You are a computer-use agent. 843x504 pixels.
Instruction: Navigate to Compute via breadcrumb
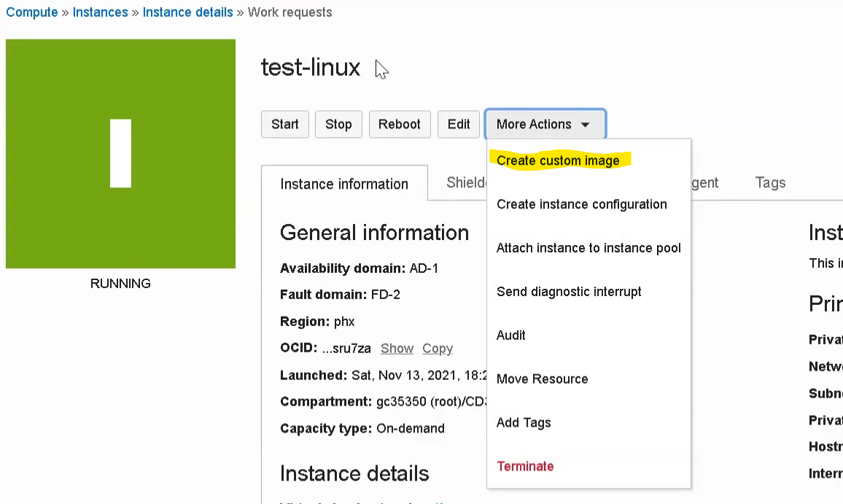(32, 12)
